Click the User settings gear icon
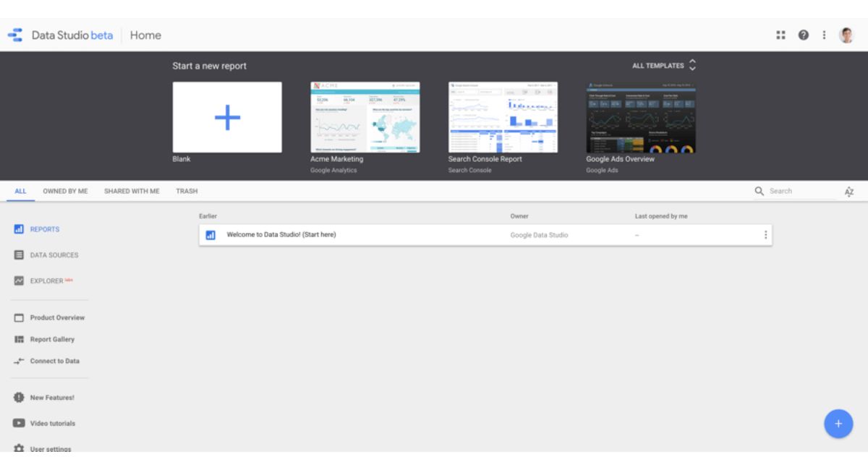This screenshot has width=868, height=470. tap(20, 448)
